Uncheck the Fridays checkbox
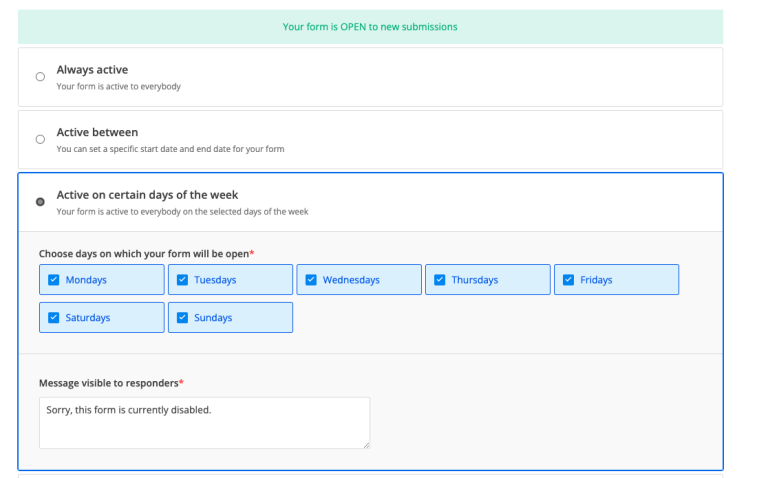This screenshot has width=768, height=478. click(x=568, y=280)
